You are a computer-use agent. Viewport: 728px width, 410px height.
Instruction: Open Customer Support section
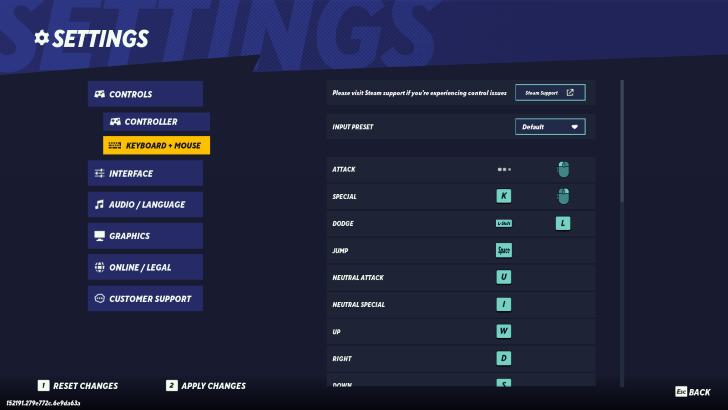[x=145, y=299]
